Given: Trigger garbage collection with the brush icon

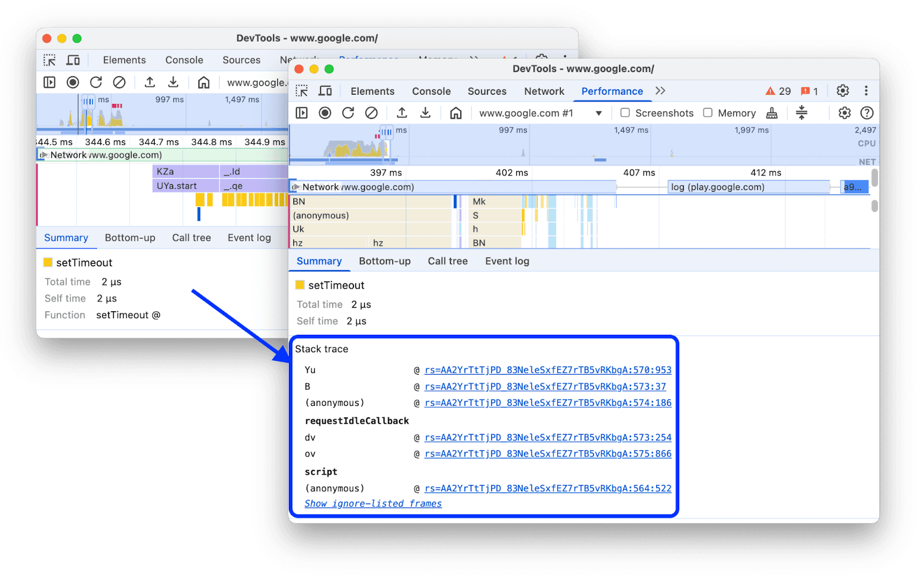Looking at the screenshot, I should coord(772,113).
